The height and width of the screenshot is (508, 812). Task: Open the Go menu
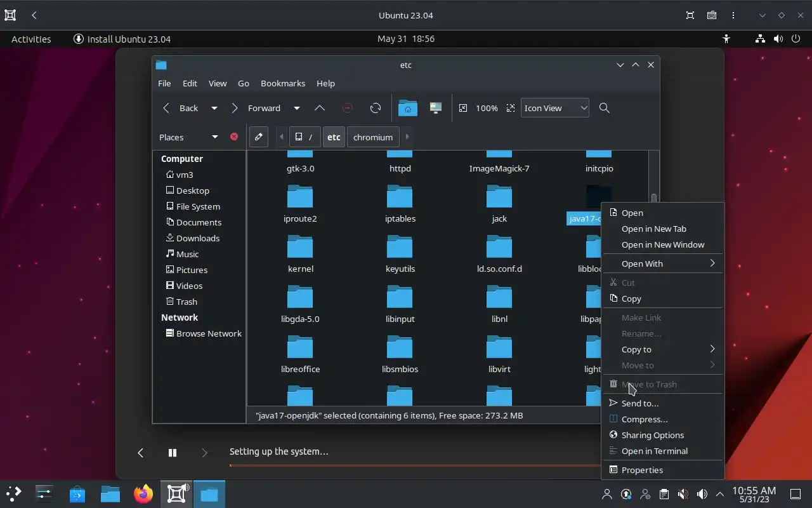pos(244,83)
